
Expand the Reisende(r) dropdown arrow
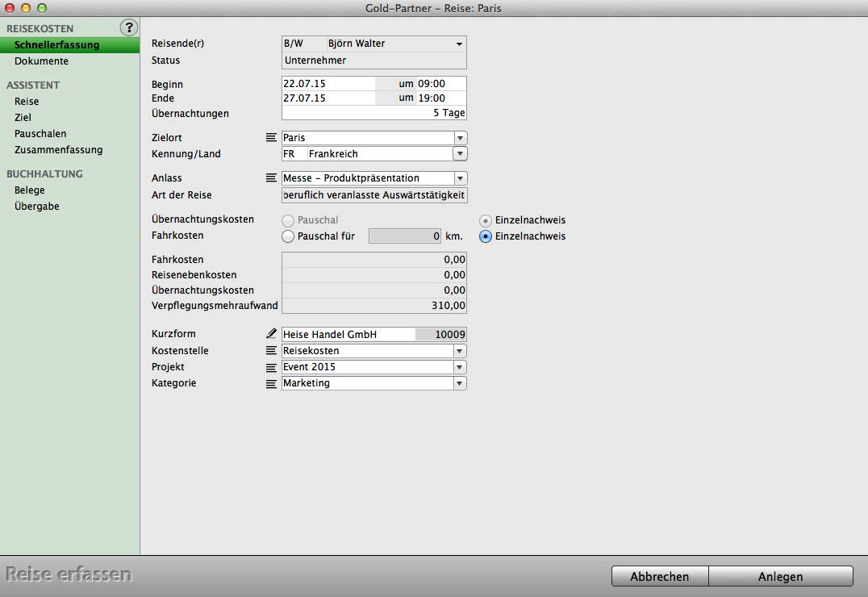click(459, 44)
